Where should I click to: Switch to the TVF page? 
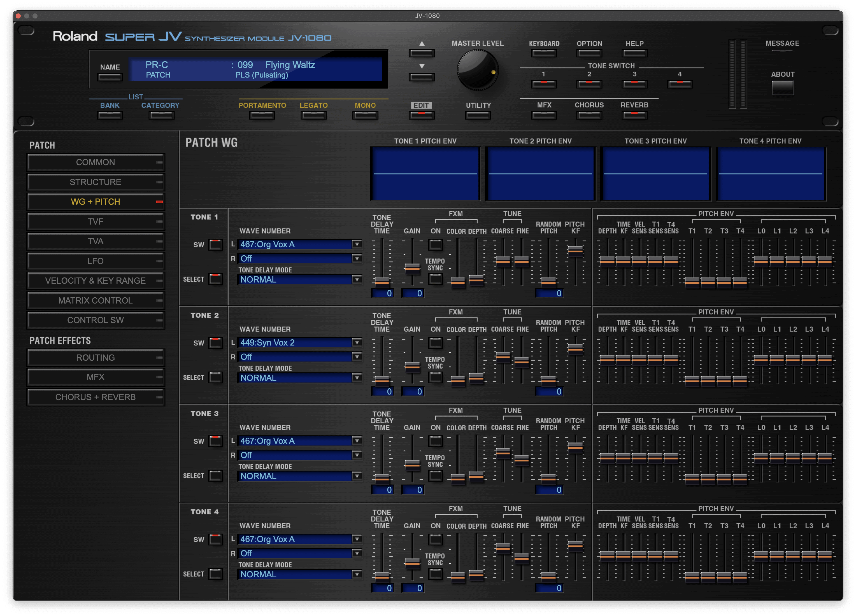pyautogui.click(x=96, y=221)
